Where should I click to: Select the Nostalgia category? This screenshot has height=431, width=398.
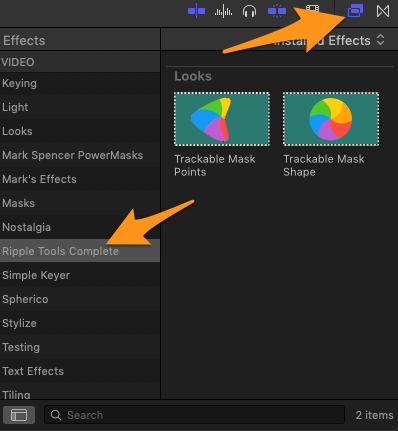tap(80, 227)
